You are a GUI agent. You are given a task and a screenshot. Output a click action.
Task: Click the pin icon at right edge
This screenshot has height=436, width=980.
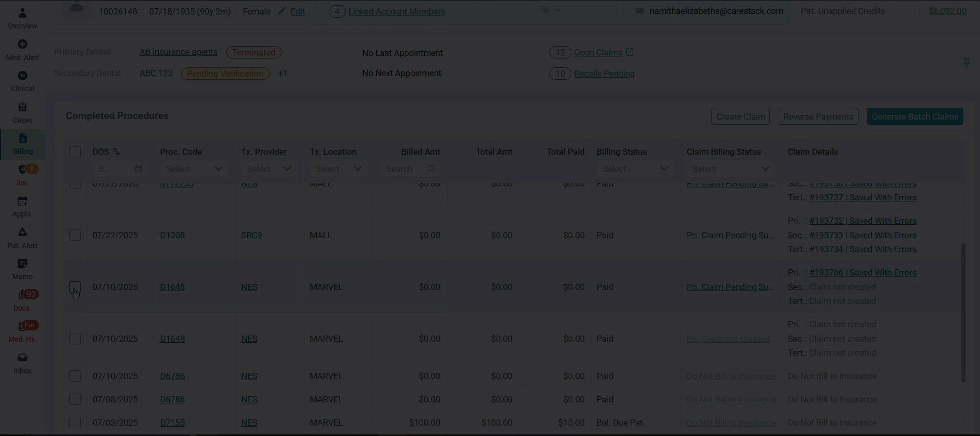966,63
